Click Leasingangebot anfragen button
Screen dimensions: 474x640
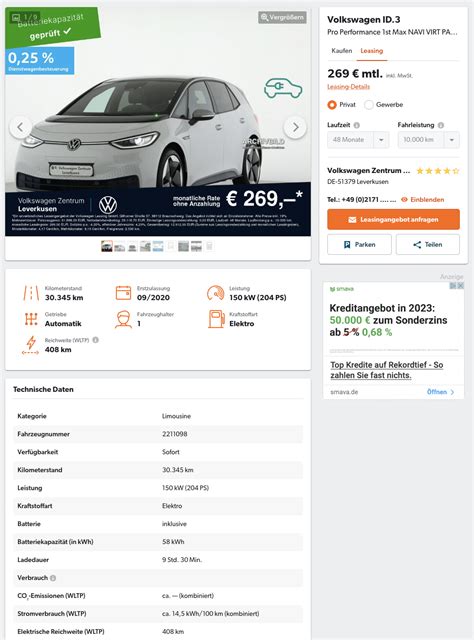point(393,219)
